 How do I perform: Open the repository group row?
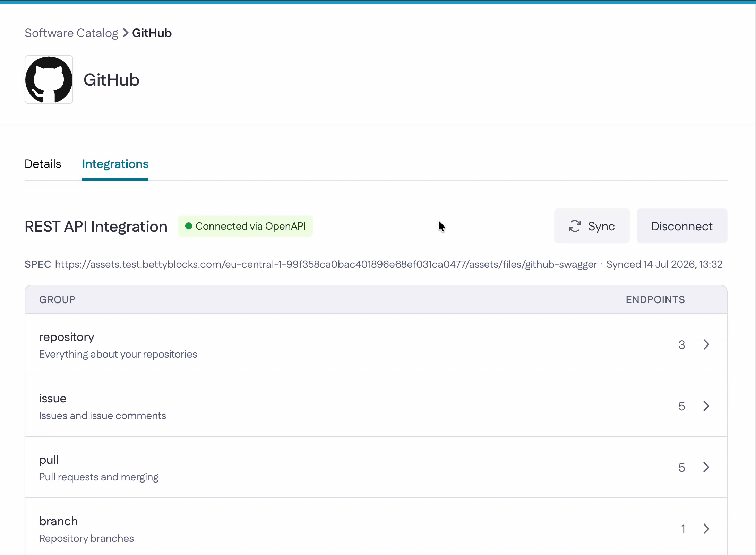pyautogui.click(x=376, y=344)
